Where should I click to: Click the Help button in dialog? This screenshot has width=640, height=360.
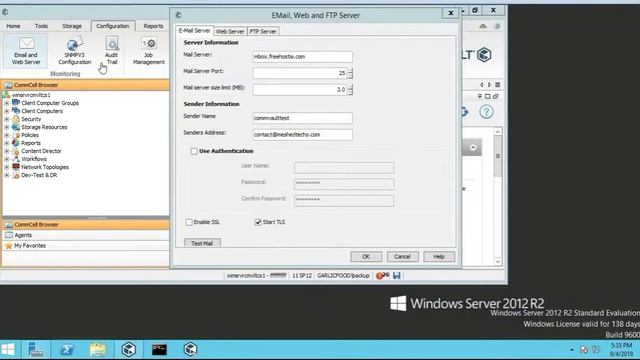[439, 256]
